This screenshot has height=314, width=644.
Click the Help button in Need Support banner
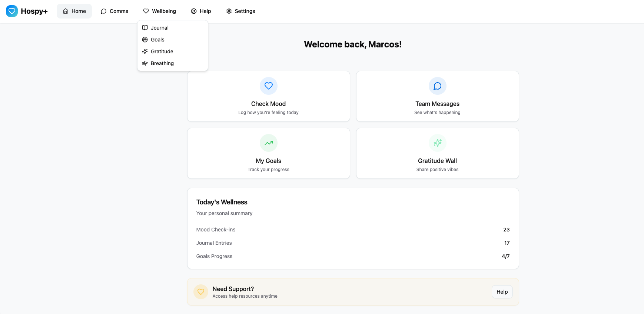[x=502, y=292]
